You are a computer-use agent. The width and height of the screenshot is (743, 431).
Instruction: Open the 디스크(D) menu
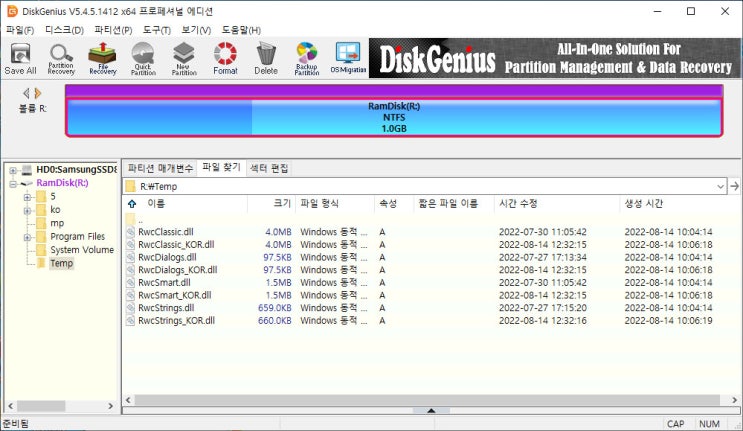tap(64, 30)
